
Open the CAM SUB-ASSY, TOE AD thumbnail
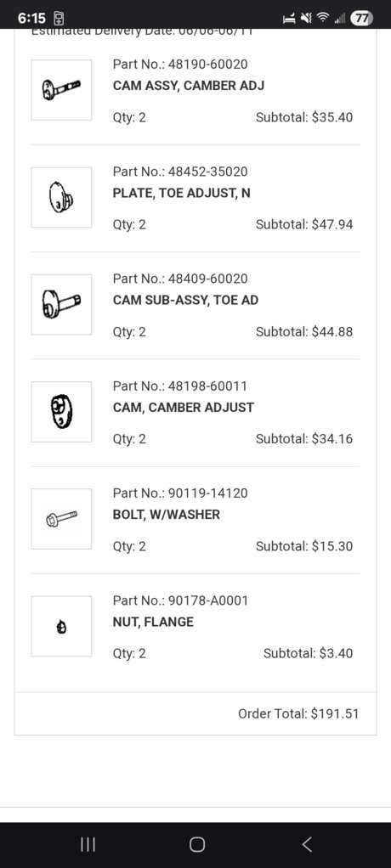pyautogui.click(x=61, y=304)
